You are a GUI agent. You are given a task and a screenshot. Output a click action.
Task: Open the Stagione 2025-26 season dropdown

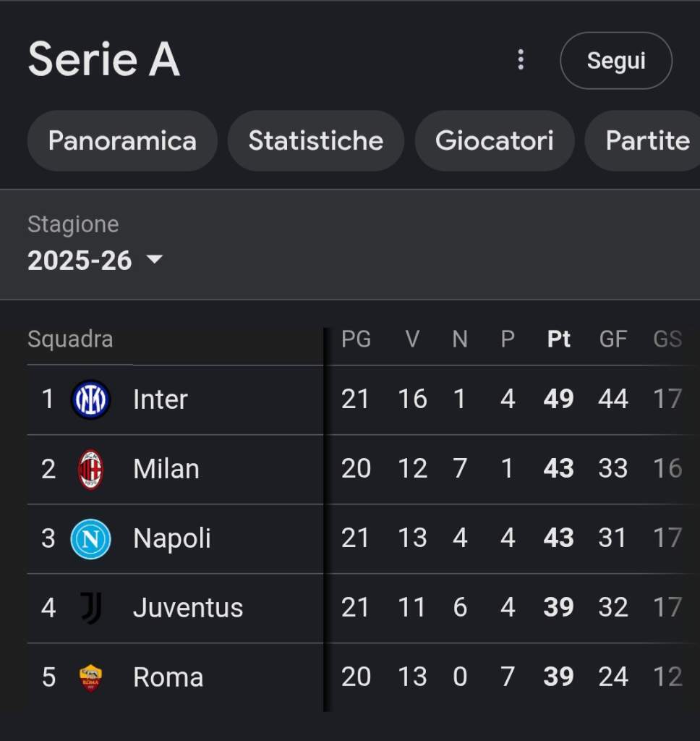(95, 261)
